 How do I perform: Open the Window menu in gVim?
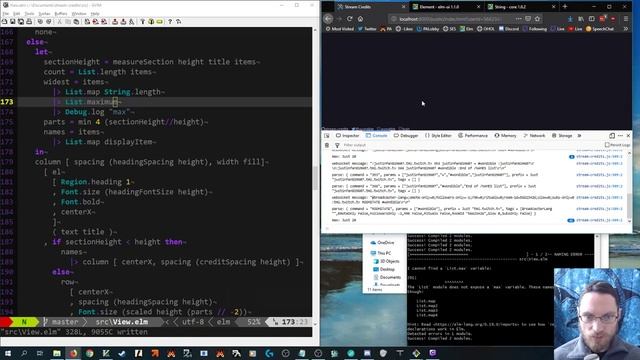coord(79,14)
